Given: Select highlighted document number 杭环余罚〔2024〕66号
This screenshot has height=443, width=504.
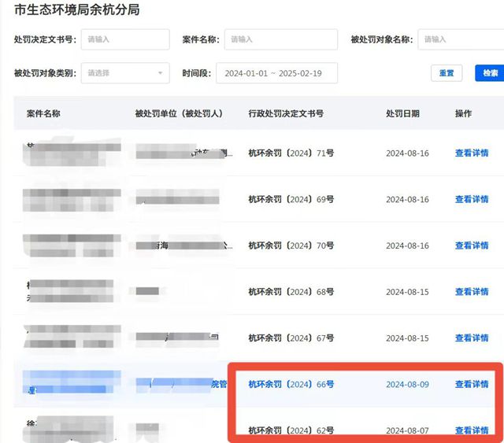Looking at the screenshot, I should 291,384.
